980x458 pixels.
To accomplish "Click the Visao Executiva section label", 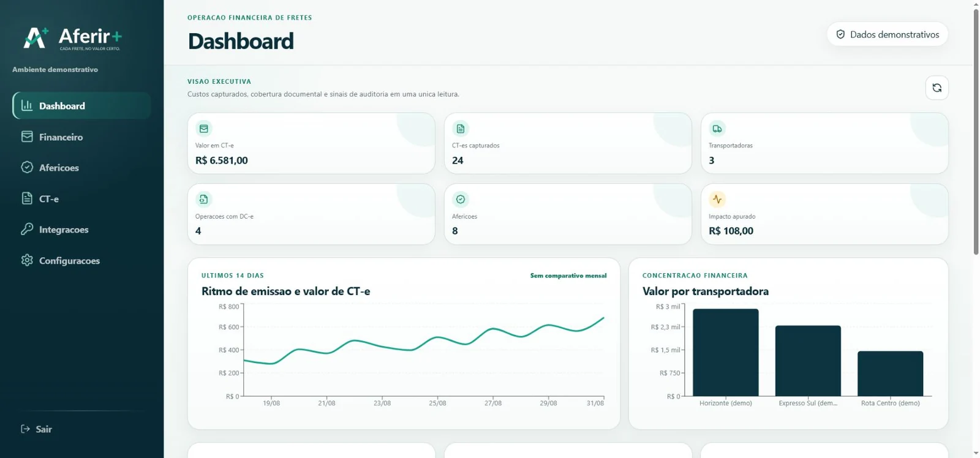I will [x=219, y=81].
